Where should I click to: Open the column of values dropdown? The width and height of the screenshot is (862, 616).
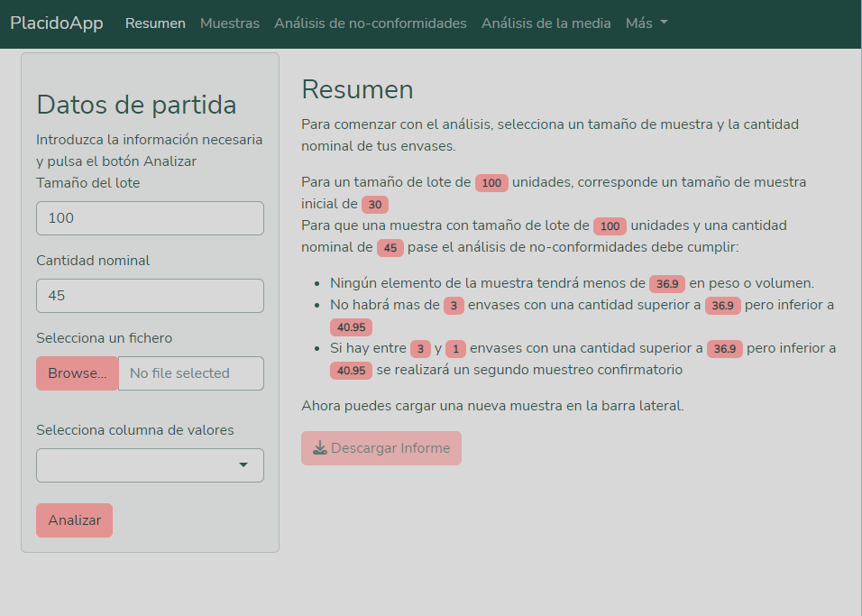tap(150, 465)
